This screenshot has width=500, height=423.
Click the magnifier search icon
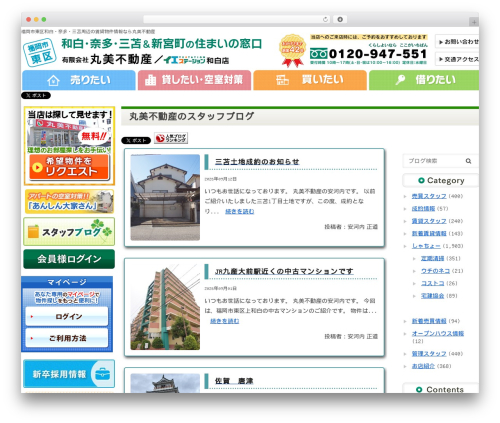click(468, 161)
